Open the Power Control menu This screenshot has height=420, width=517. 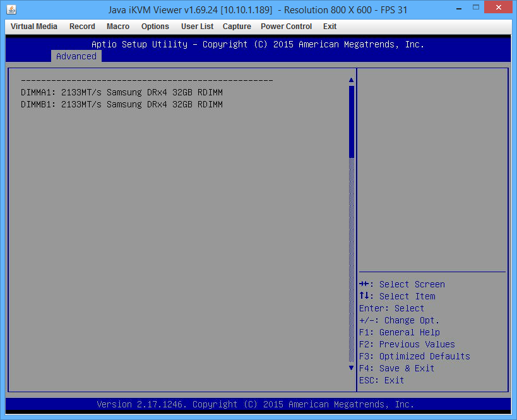(286, 27)
